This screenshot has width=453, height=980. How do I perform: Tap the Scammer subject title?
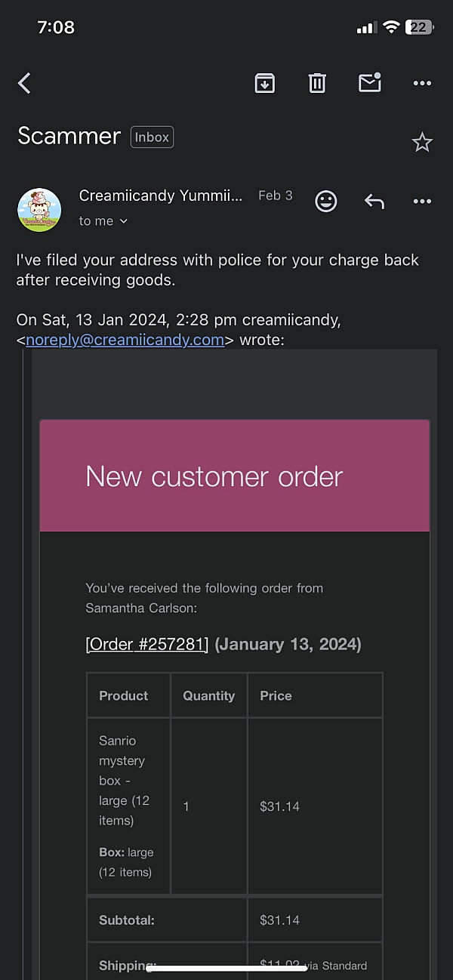[x=69, y=136]
